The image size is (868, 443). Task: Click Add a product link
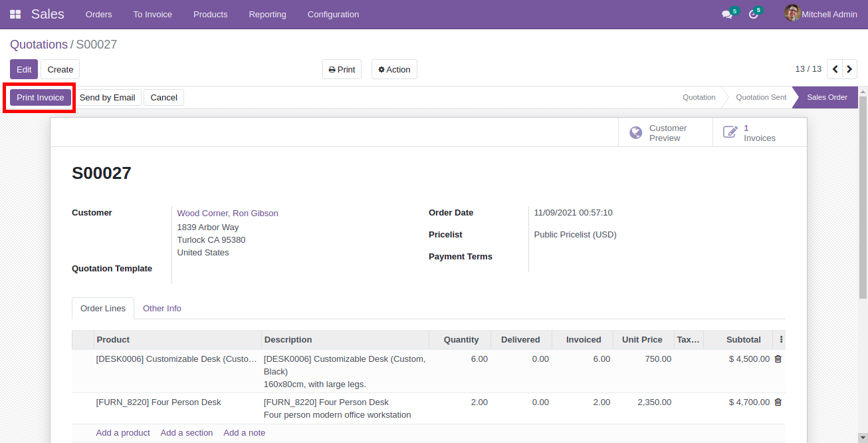tap(123, 432)
